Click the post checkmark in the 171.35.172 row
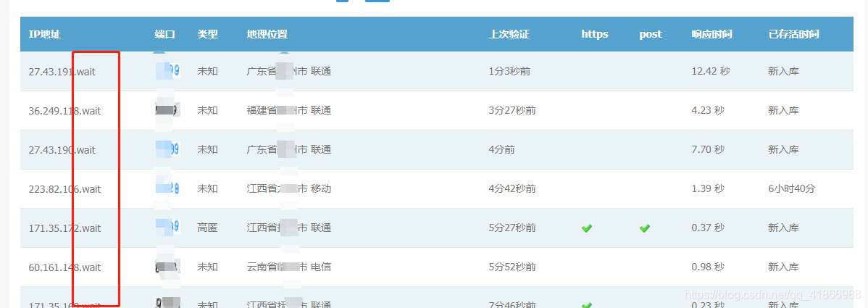This screenshot has width=868, height=308. pos(644,228)
